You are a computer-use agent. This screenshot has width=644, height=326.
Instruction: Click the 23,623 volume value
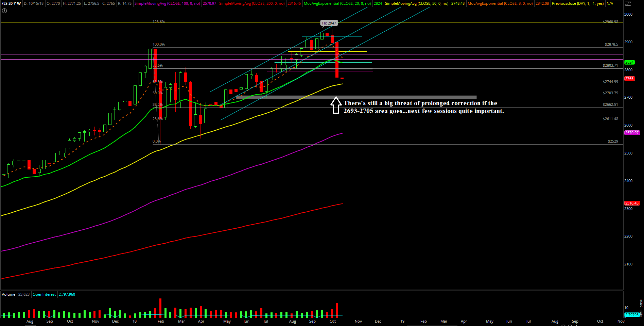24,294
